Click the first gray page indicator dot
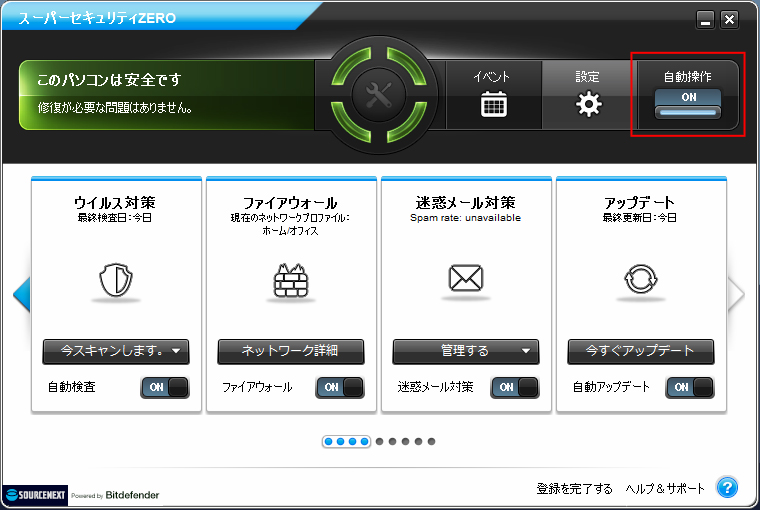This screenshot has height=510, width=760. (380, 441)
